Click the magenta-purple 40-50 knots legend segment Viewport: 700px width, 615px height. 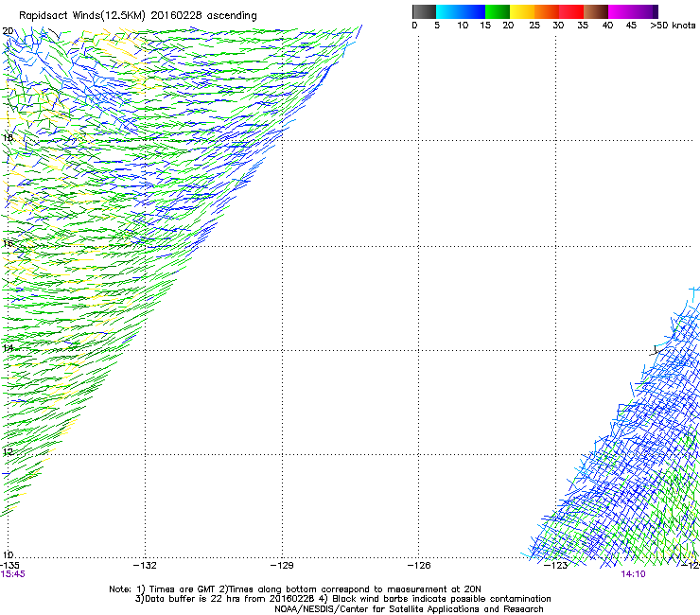633,11
